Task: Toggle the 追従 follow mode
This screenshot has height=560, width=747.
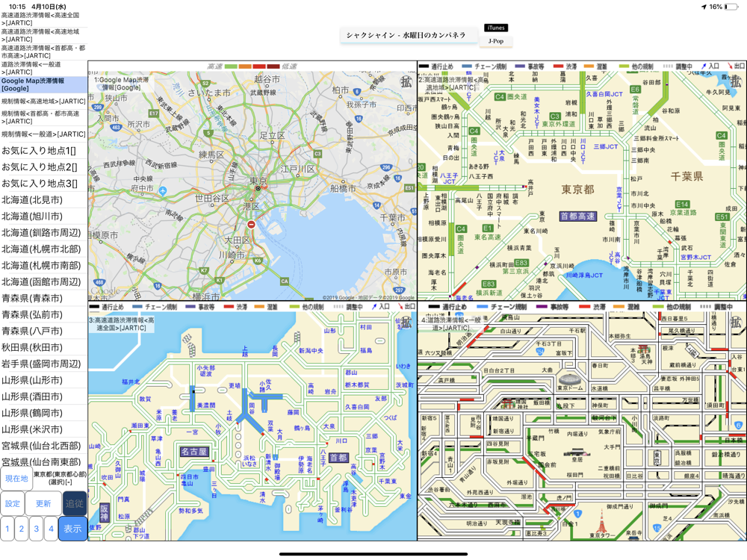Action: [x=74, y=503]
